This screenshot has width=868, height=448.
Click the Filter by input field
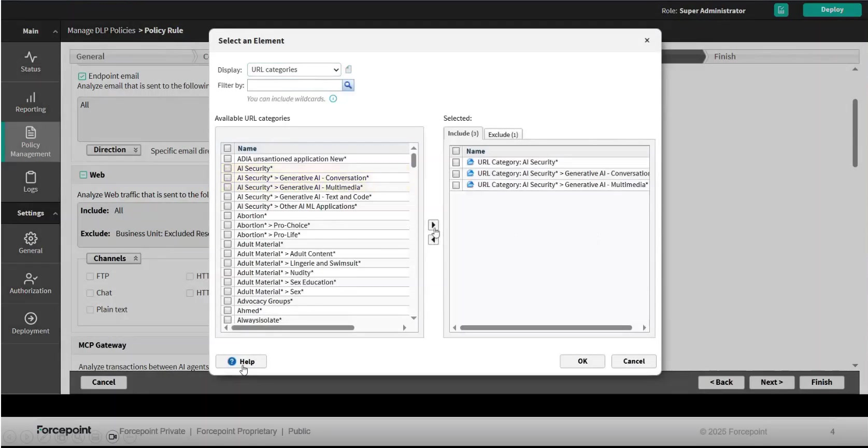coord(294,85)
